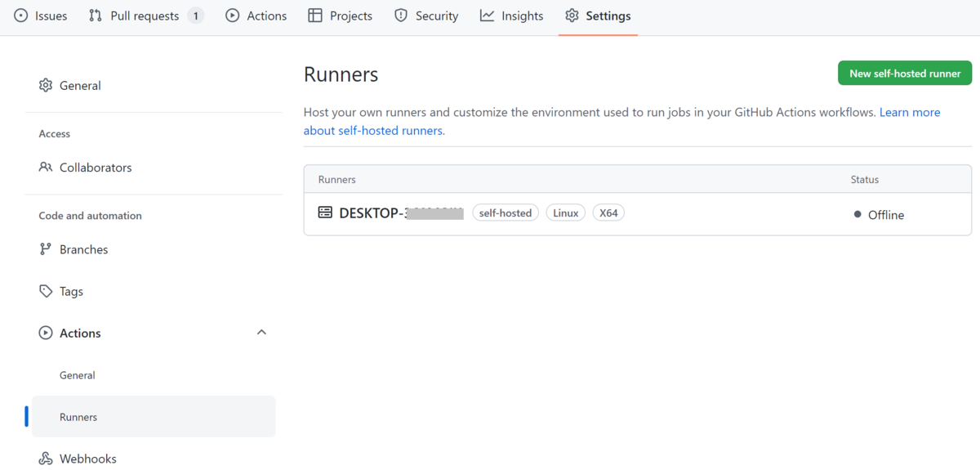The height and width of the screenshot is (470, 980).
Task: Click New self-hosted runner button
Action: click(905, 73)
